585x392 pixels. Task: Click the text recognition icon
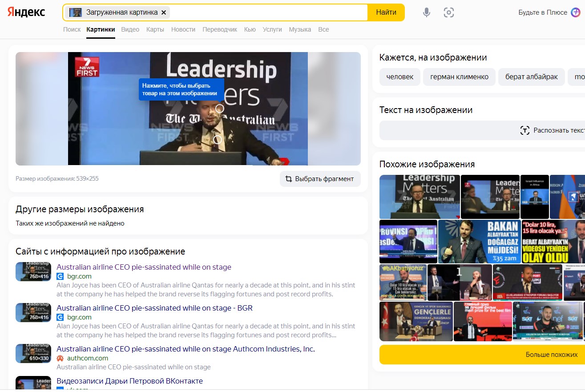click(x=525, y=130)
